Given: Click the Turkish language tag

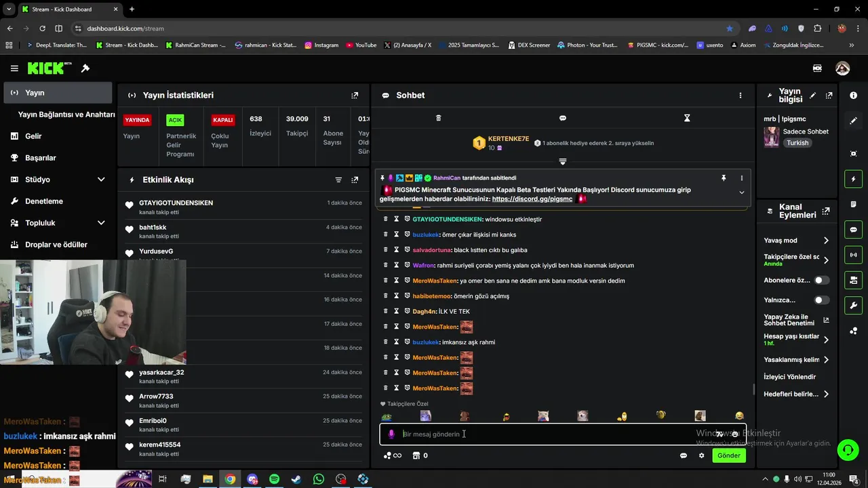Looking at the screenshot, I should click(797, 143).
